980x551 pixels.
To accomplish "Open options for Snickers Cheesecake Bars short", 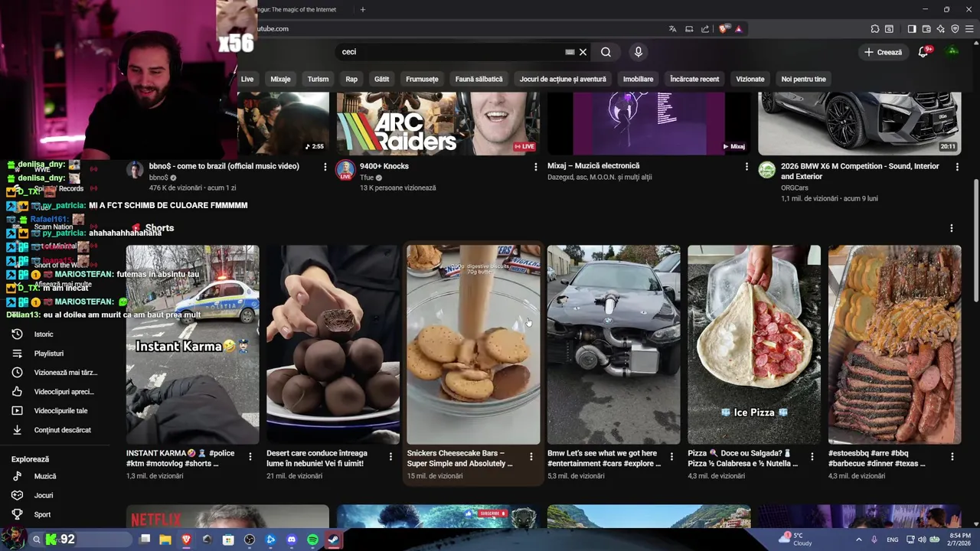I will click(x=531, y=456).
